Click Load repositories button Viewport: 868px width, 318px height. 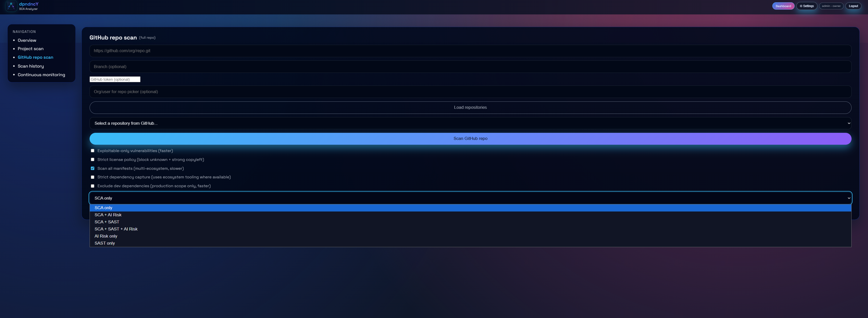pos(470,107)
